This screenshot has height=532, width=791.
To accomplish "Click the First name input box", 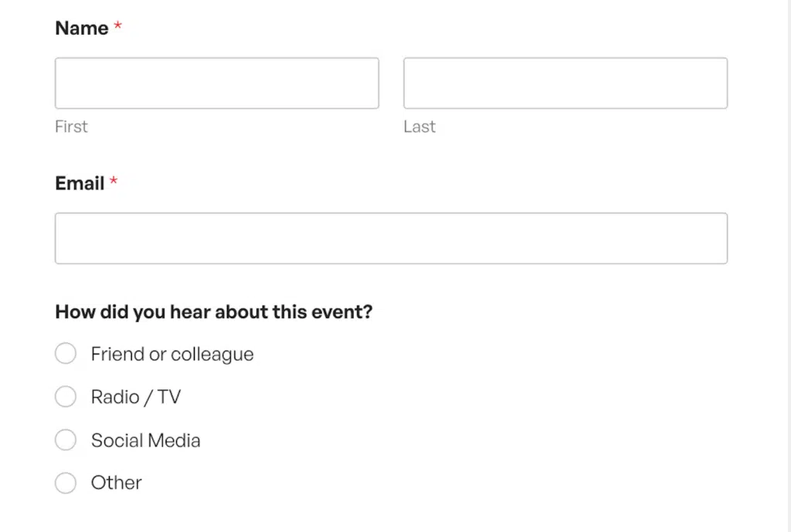I will 217,83.
